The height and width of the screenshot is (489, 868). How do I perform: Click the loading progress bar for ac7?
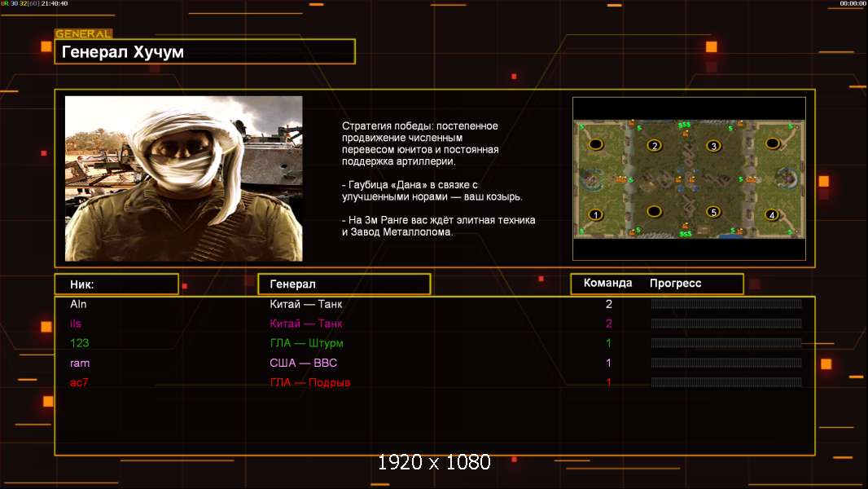click(726, 382)
